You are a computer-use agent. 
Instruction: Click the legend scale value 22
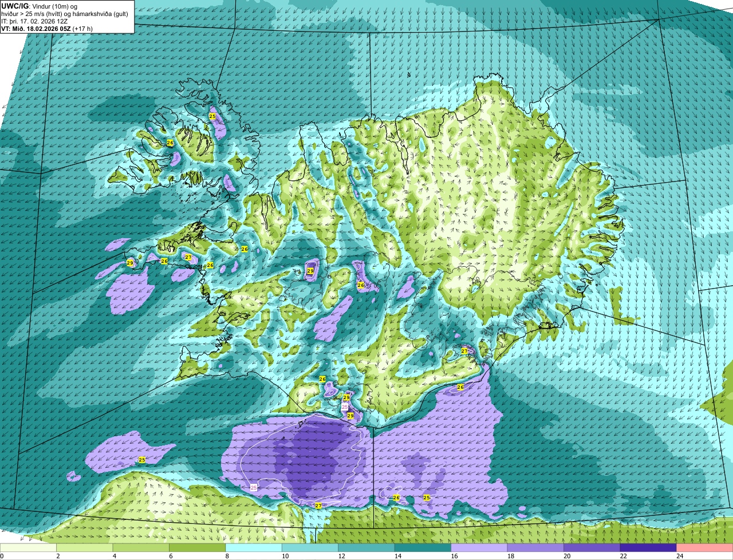click(x=624, y=556)
